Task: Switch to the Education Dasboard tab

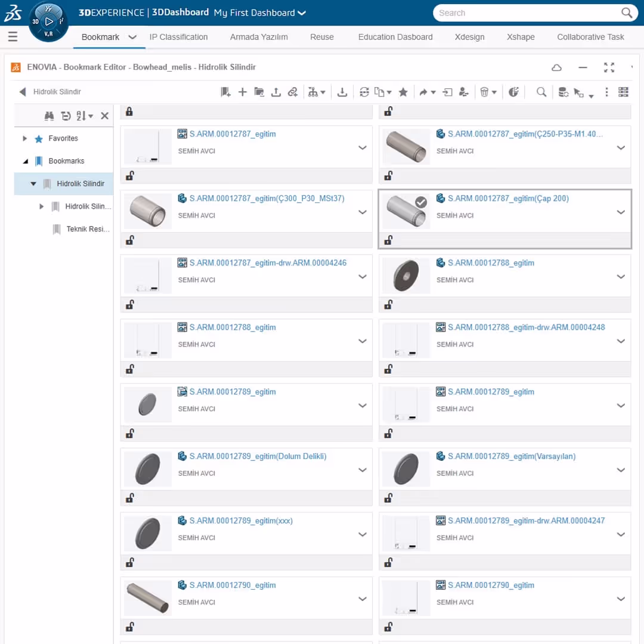Action: [x=395, y=37]
